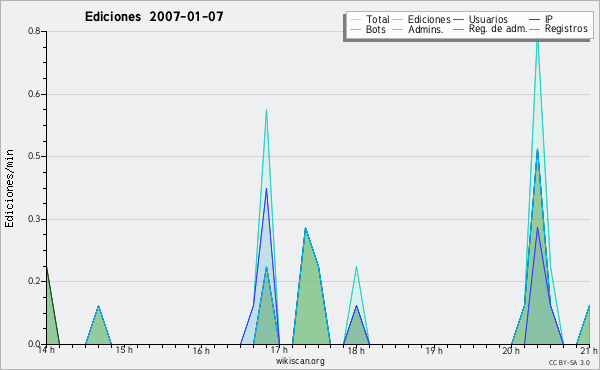
Task: Click the Bots legend entry
Action: [x=368, y=29]
